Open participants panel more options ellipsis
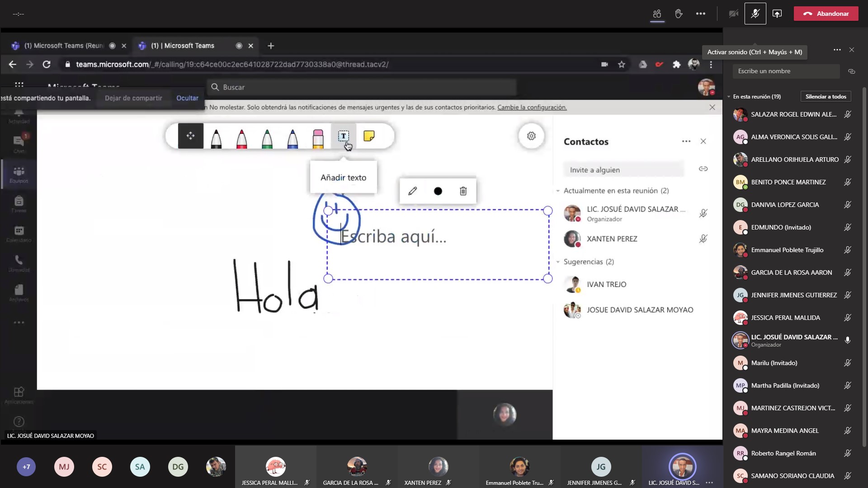Viewport: 868px width, 488px height. tap(837, 50)
